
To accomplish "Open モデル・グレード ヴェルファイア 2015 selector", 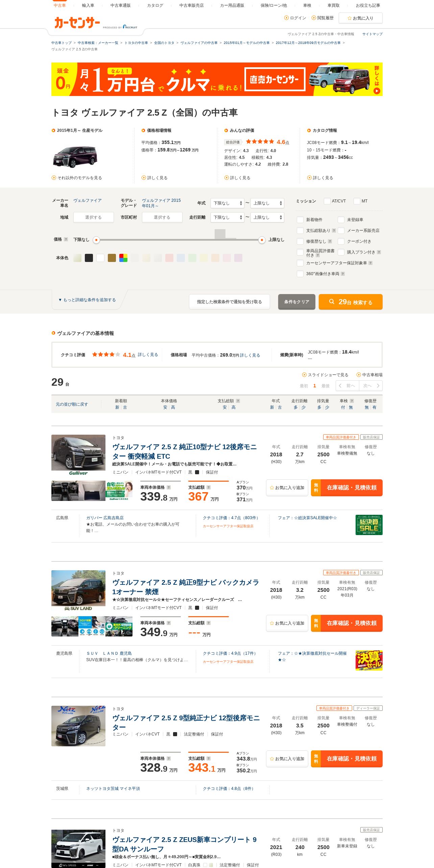I will 161,203.
